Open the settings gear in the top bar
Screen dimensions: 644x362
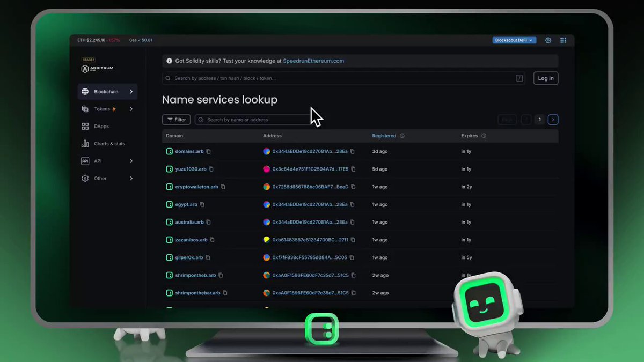click(548, 40)
